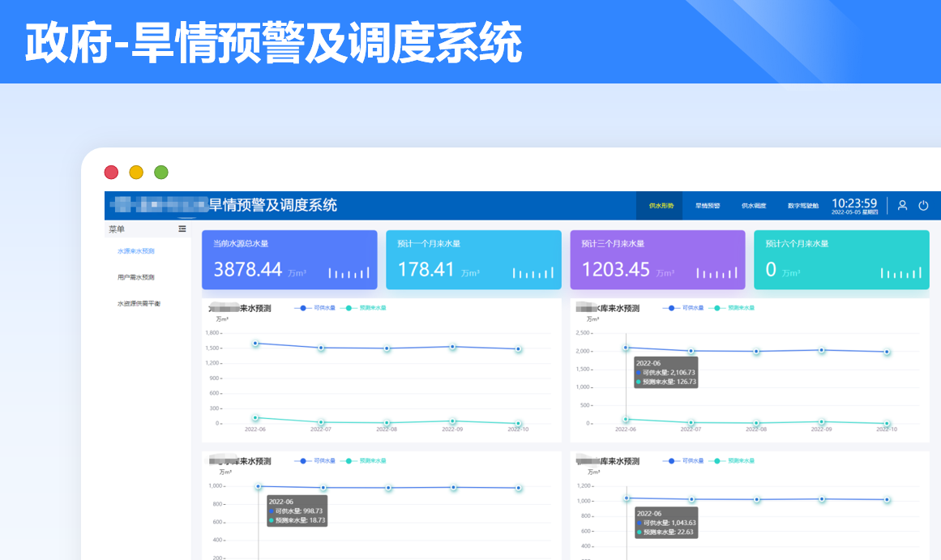Click the 菜单 sidebar heading
The width and height of the screenshot is (941, 560).
[117, 229]
